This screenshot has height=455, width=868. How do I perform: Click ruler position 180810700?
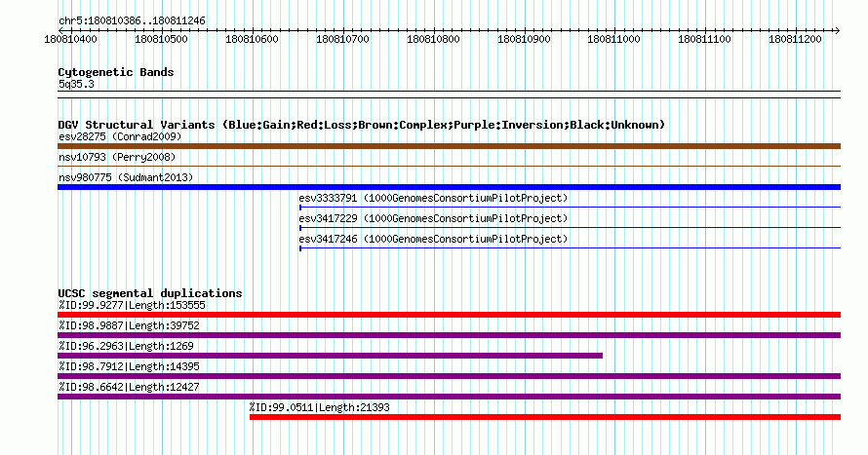342,39
